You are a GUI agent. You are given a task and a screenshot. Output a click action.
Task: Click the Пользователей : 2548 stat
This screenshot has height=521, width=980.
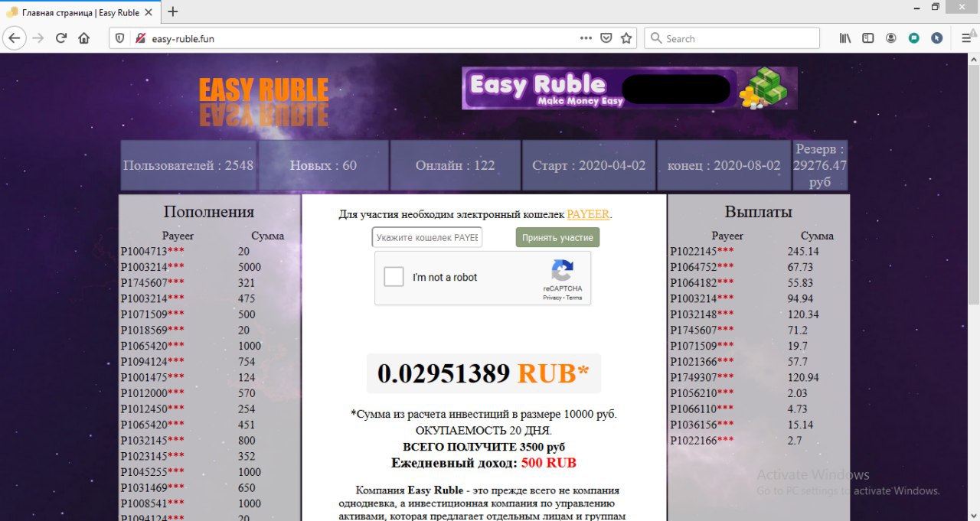coord(188,165)
